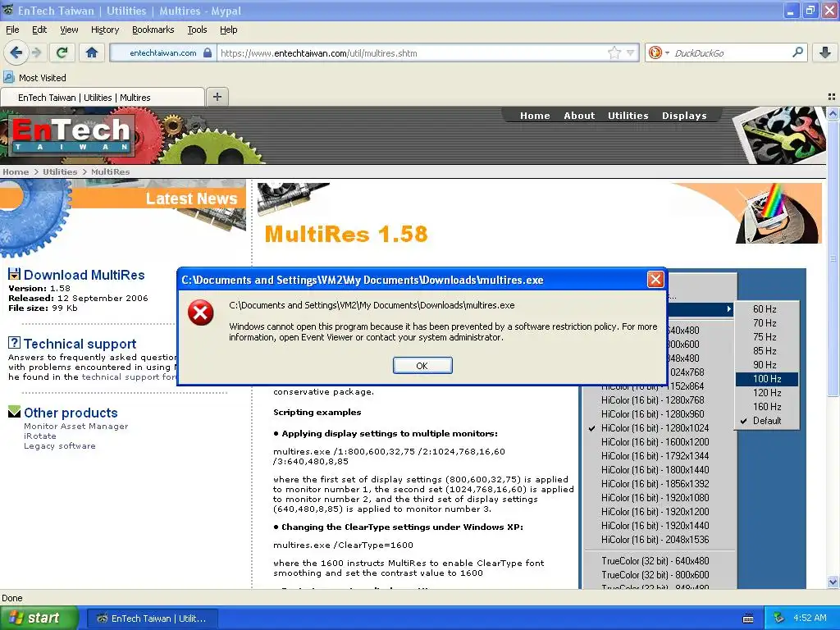The image size is (840, 630).
Task: Click the search magnifier icon
Action: coord(797,52)
